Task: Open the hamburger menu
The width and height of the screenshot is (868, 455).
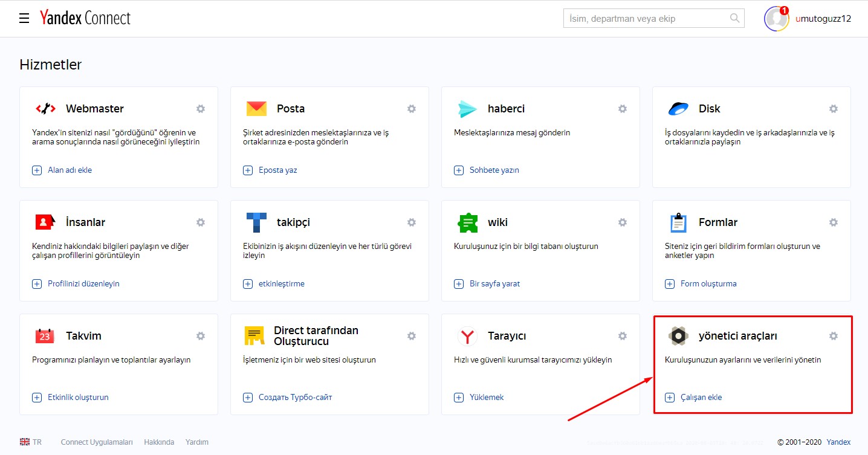Action: pyautogui.click(x=24, y=19)
